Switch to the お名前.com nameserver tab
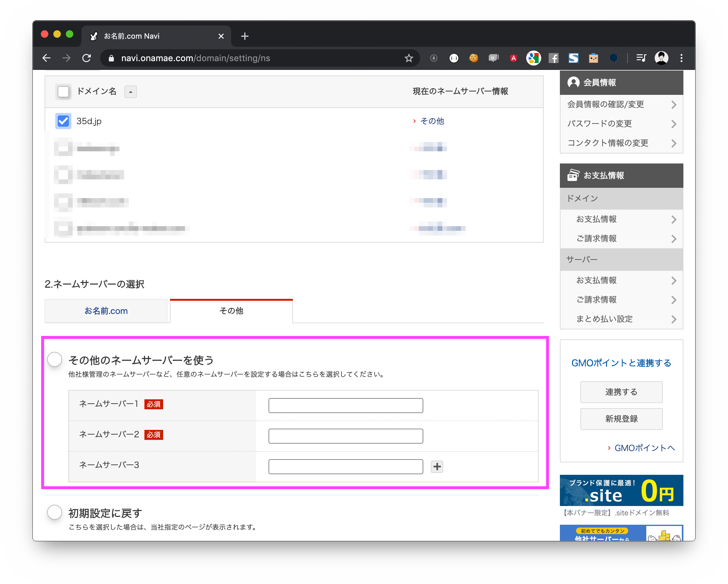 click(106, 311)
